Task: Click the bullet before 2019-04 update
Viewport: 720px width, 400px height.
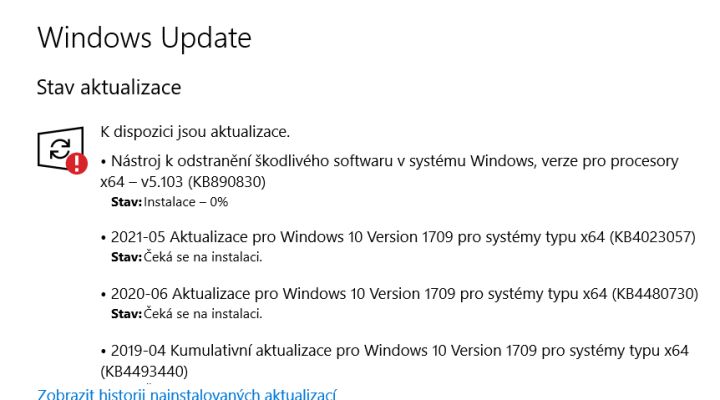Action: pyautogui.click(x=103, y=351)
